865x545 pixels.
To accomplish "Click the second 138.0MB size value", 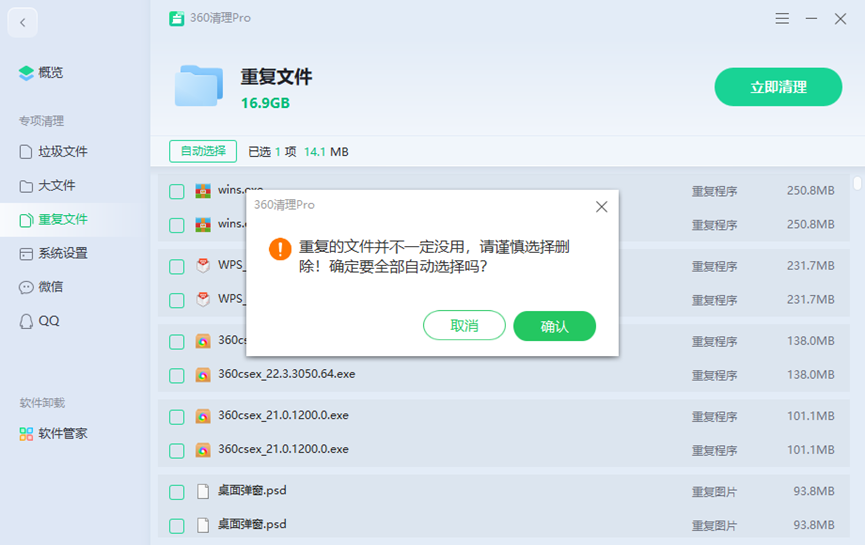I will pyautogui.click(x=810, y=375).
